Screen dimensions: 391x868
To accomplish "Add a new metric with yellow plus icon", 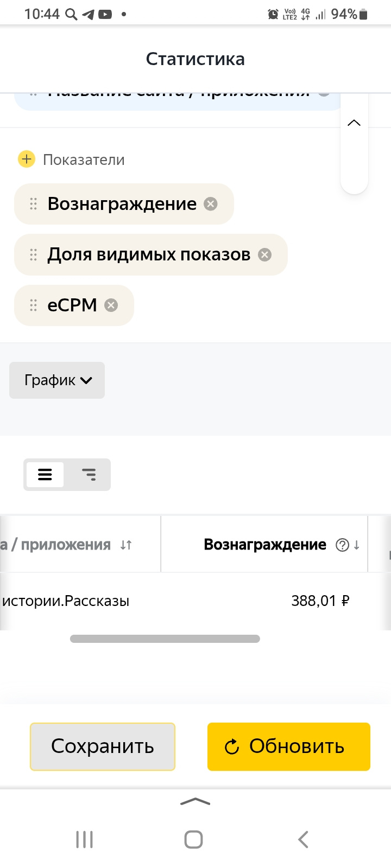I will click(x=27, y=159).
